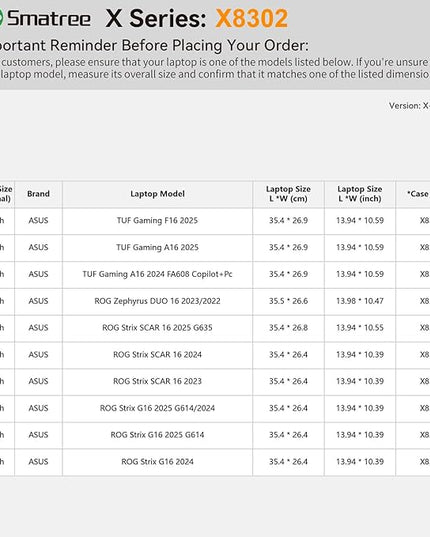The width and height of the screenshot is (430, 537).
Task: Click ROG Strix G16 2025 G614/2024 cell
Action: click(x=157, y=408)
